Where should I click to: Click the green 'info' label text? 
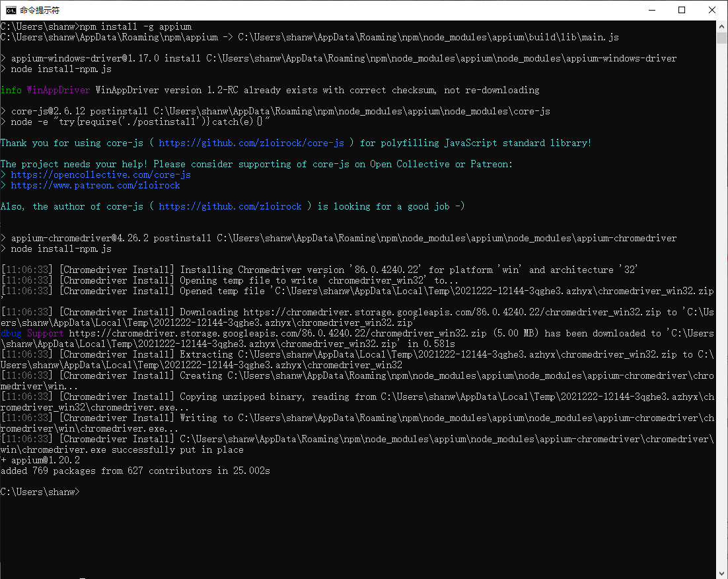(11, 90)
